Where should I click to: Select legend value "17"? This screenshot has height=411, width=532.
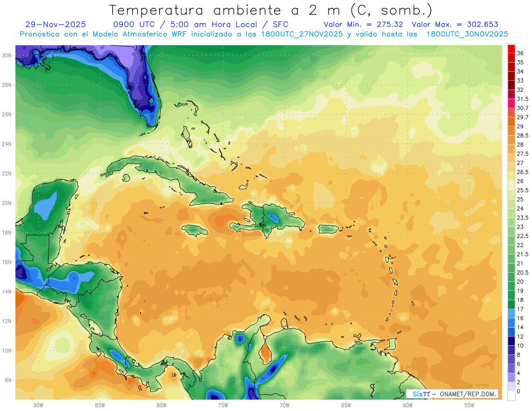click(x=520, y=309)
